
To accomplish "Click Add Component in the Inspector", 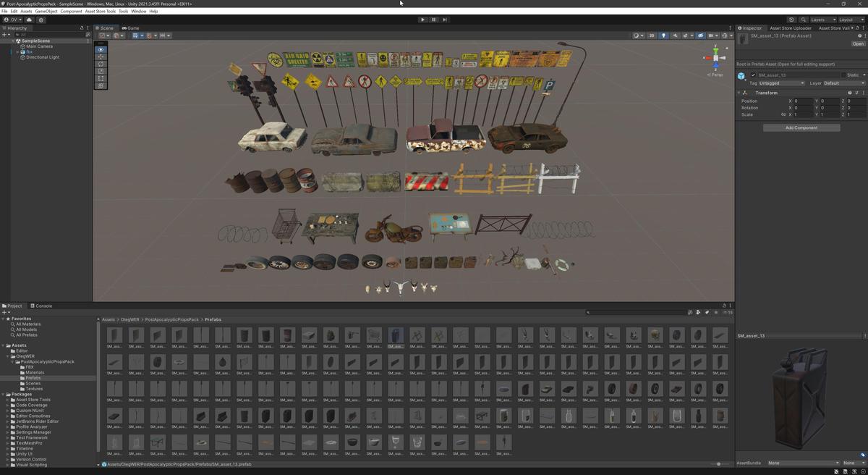I will (801, 127).
